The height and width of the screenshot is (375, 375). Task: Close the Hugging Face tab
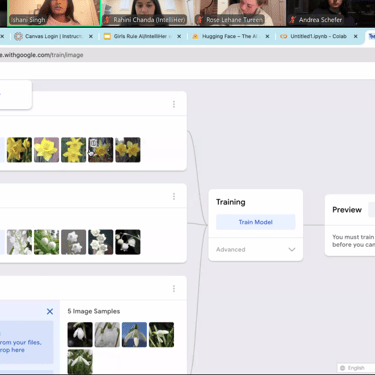[x=267, y=36]
